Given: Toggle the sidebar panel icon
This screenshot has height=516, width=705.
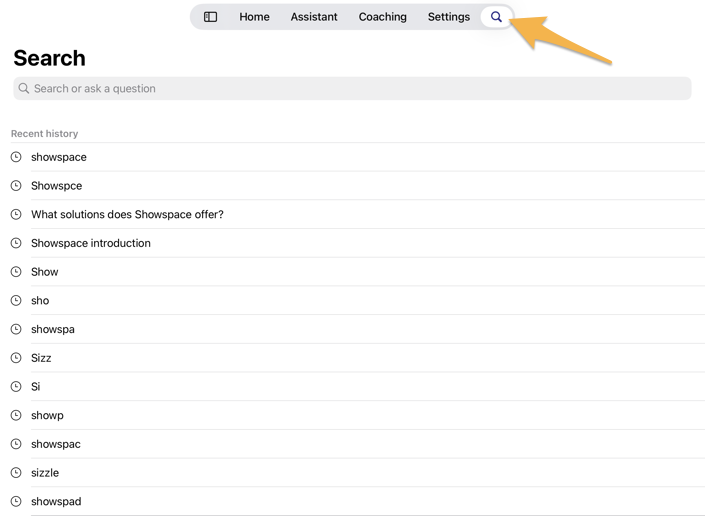Looking at the screenshot, I should pos(210,17).
